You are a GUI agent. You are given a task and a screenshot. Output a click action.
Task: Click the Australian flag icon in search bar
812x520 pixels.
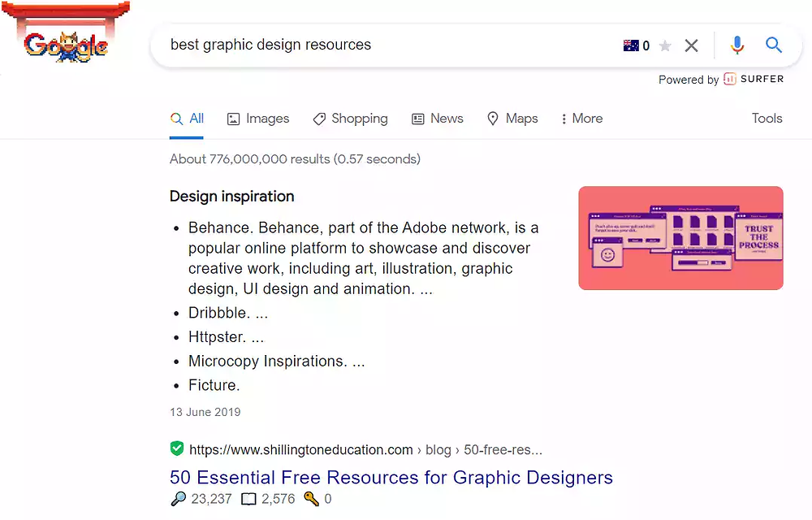[x=631, y=45]
